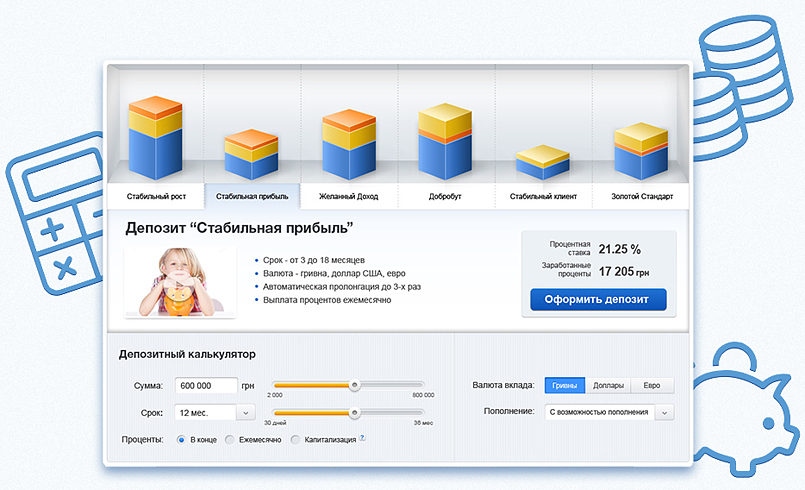Switch to the Золотой Стандарт tab
Image resolution: width=805 pixels, height=490 pixels.
[x=642, y=196]
